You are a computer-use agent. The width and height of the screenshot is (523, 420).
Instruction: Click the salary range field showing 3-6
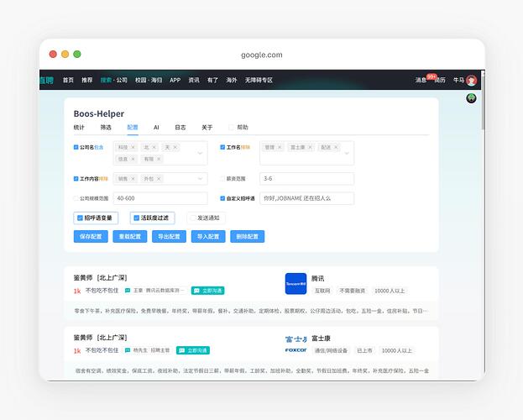(307, 179)
